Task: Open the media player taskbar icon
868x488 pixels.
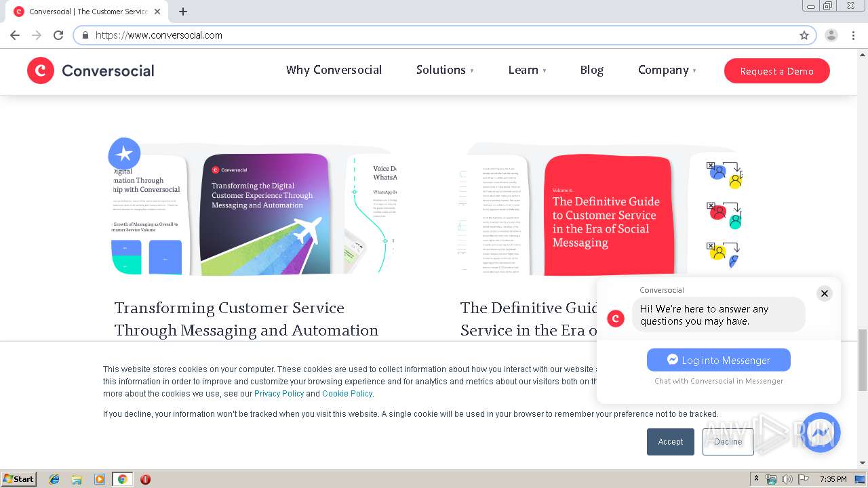Action: 99,479
